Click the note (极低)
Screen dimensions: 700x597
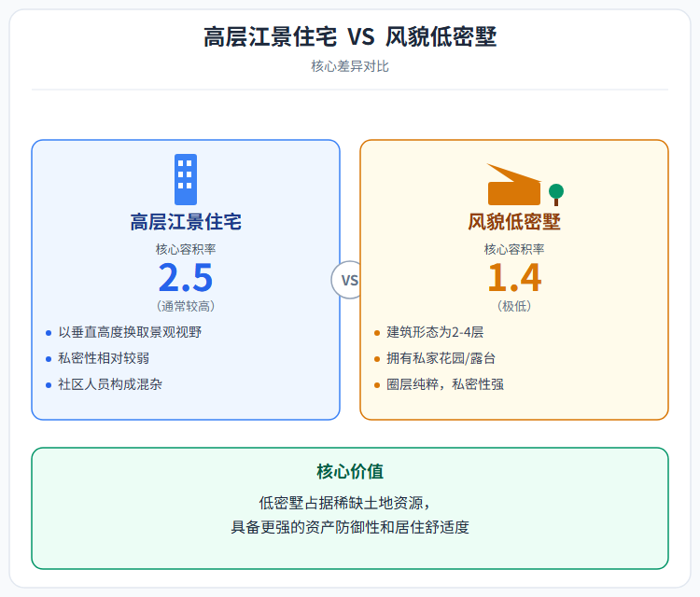tap(514, 306)
